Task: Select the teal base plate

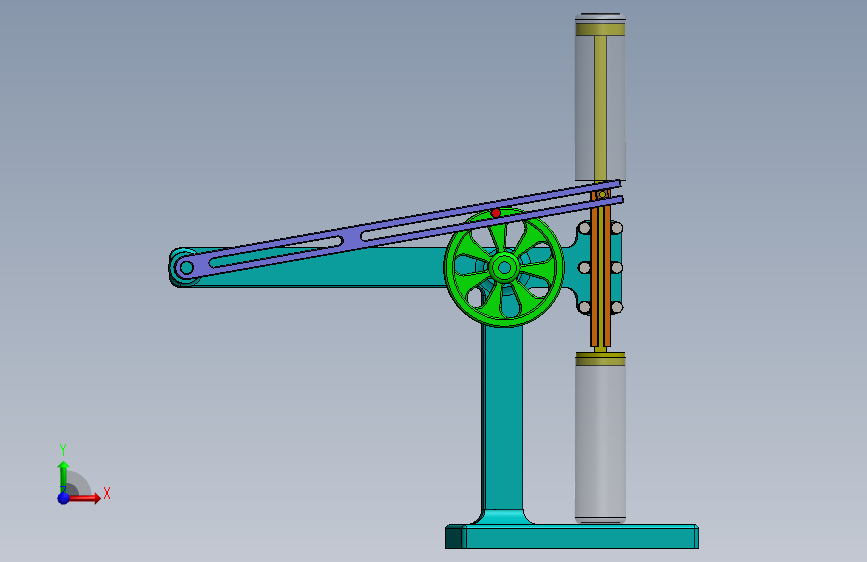Action: 572,537
